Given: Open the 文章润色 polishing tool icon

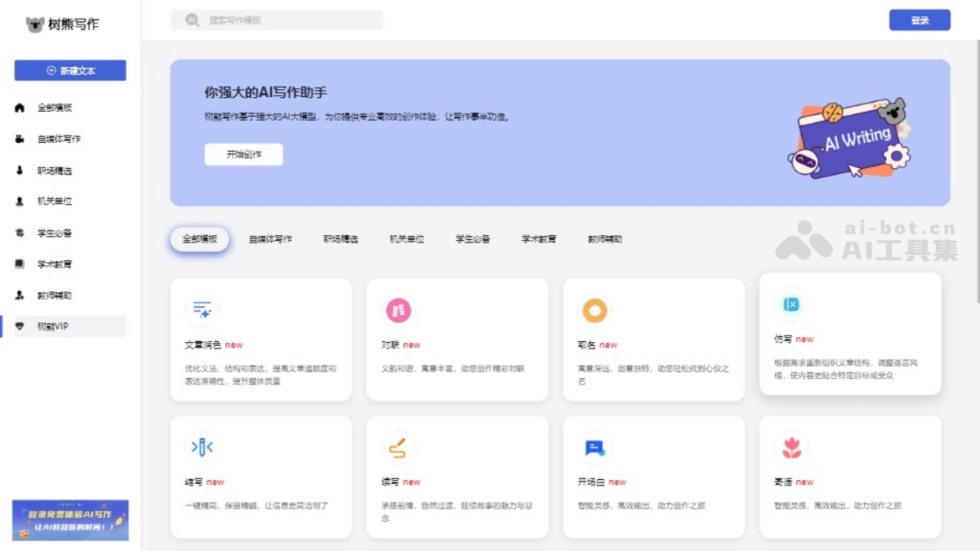Looking at the screenshot, I should [x=203, y=309].
